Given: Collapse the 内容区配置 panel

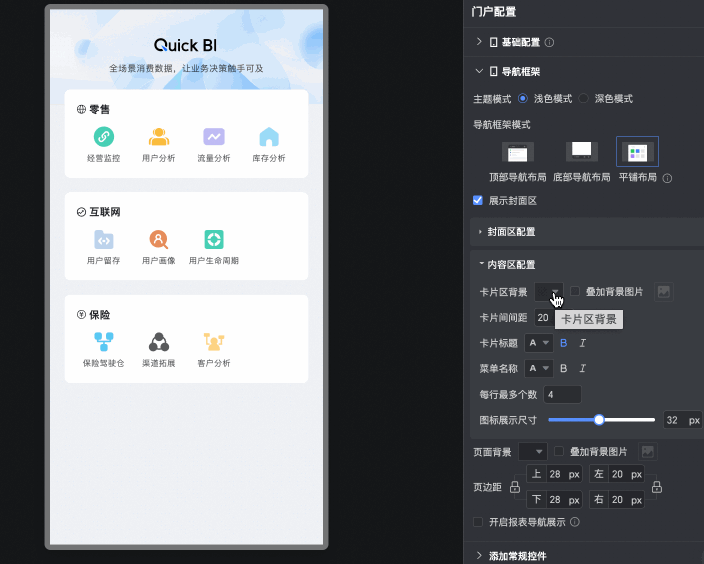Looking at the screenshot, I should tap(481, 264).
